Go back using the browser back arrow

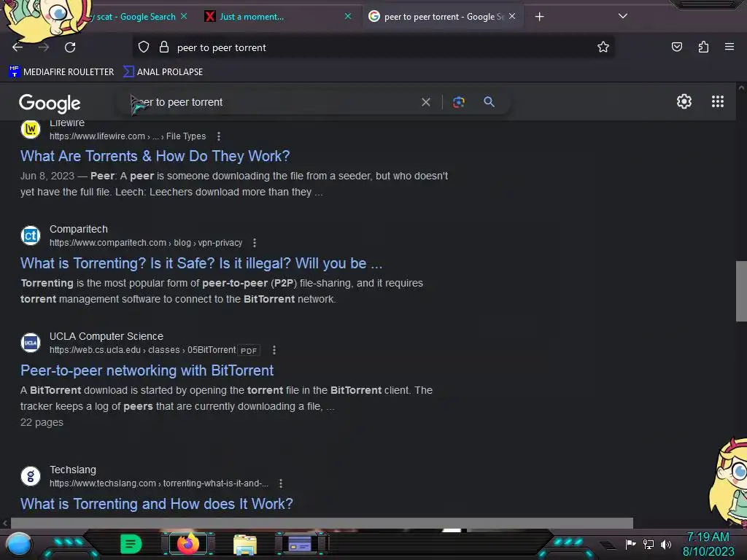(18, 47)
